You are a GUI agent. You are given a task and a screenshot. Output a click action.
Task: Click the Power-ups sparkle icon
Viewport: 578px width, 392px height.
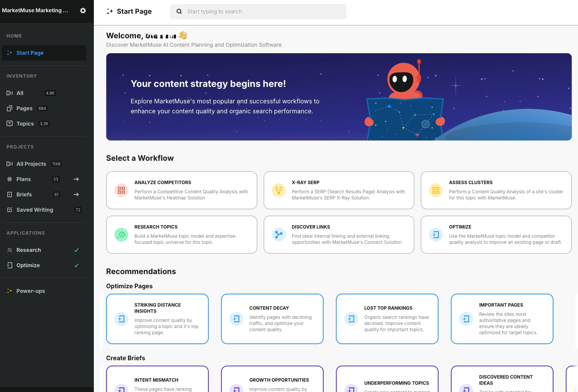pyautogui.click(x=10, y=291)
